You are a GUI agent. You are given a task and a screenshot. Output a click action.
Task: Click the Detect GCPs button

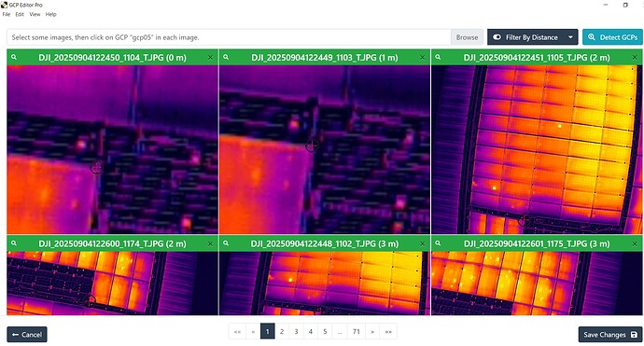tap(612, 37)
